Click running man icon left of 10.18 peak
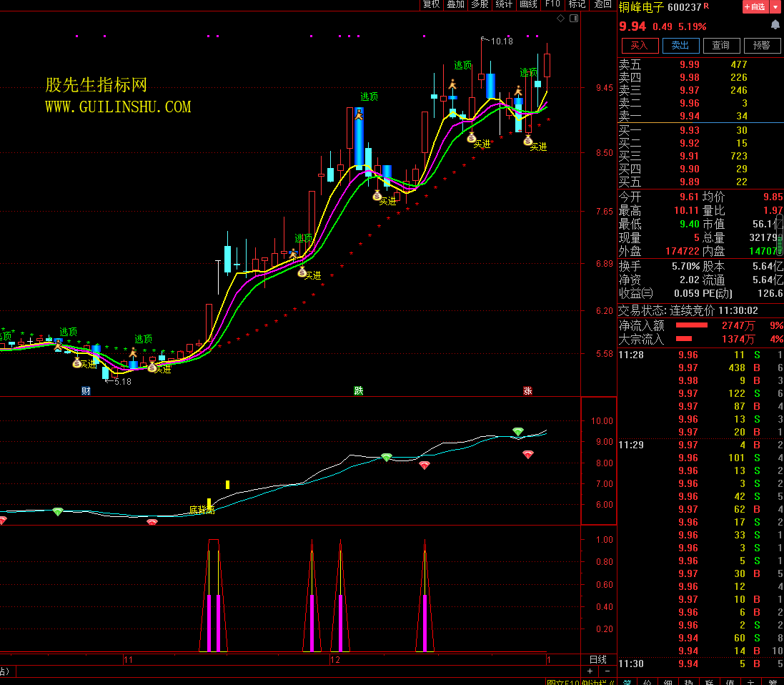784x685 pixels. pyautogui.click(x=452, y=84)
